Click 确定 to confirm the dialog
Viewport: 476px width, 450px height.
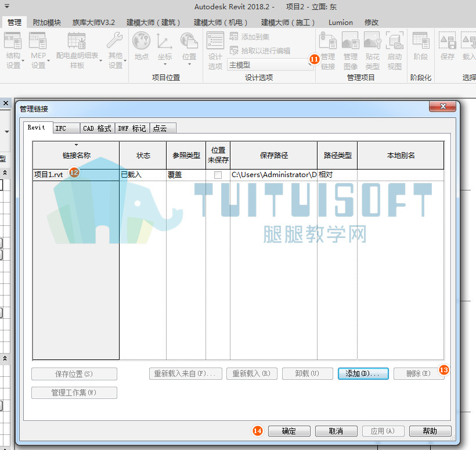[289, 431]
